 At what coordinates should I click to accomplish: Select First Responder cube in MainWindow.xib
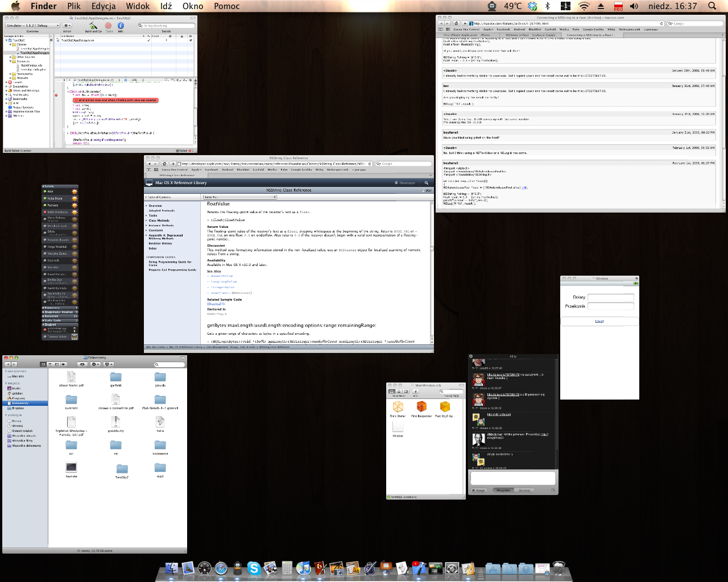pyautogui.click(x=421, y=407)
